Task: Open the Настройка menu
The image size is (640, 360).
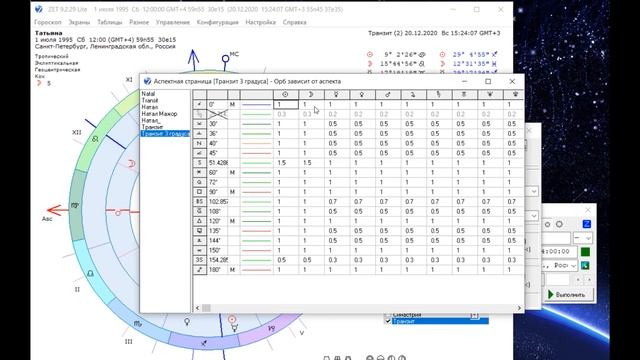Action: [260, 22]
